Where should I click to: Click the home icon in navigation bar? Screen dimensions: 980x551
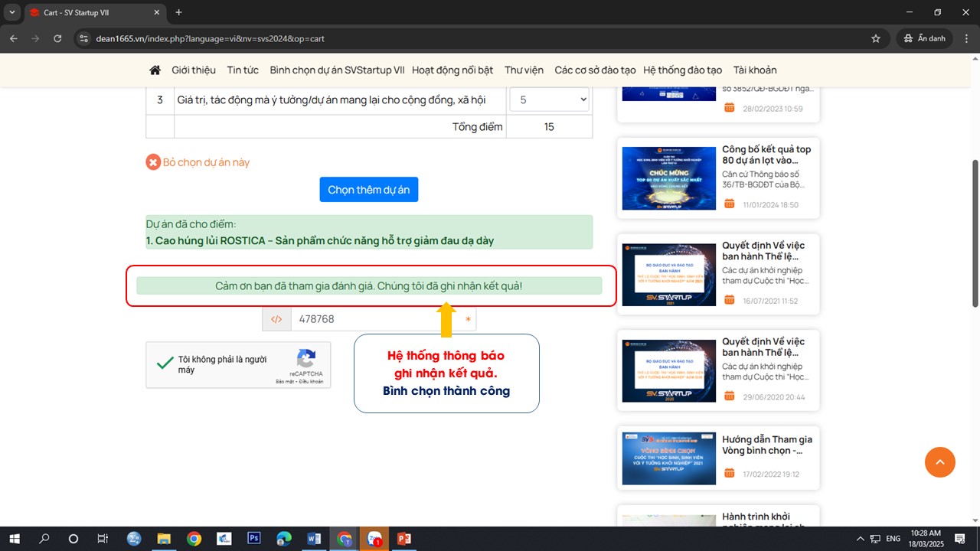tap(155, 70)
